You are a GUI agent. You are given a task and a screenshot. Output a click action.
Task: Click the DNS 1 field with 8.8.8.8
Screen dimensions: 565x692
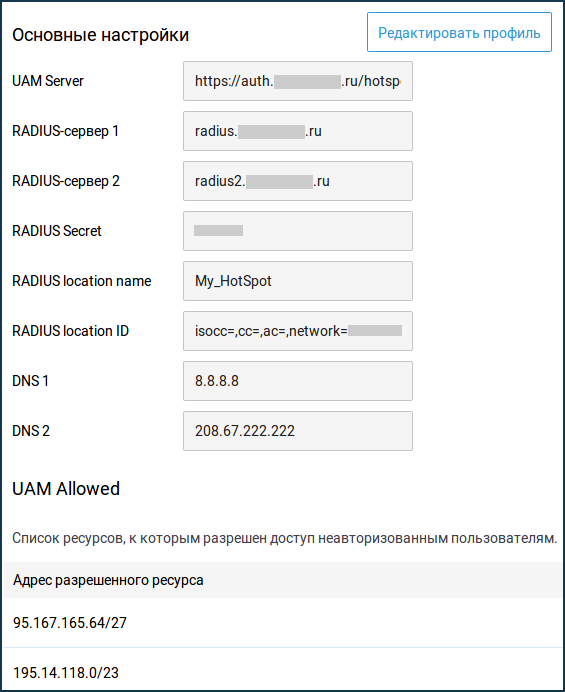coord(298,381)
